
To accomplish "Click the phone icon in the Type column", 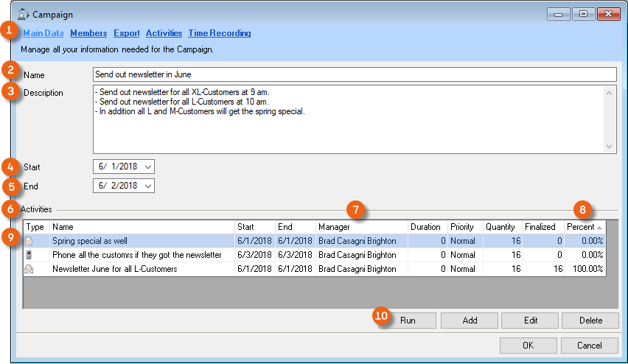I will (29, 255).
